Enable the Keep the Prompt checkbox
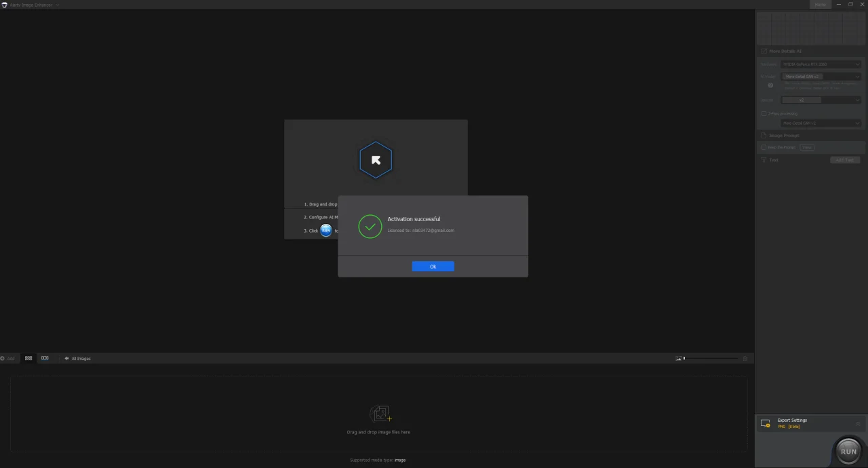 tap(764, 147)
